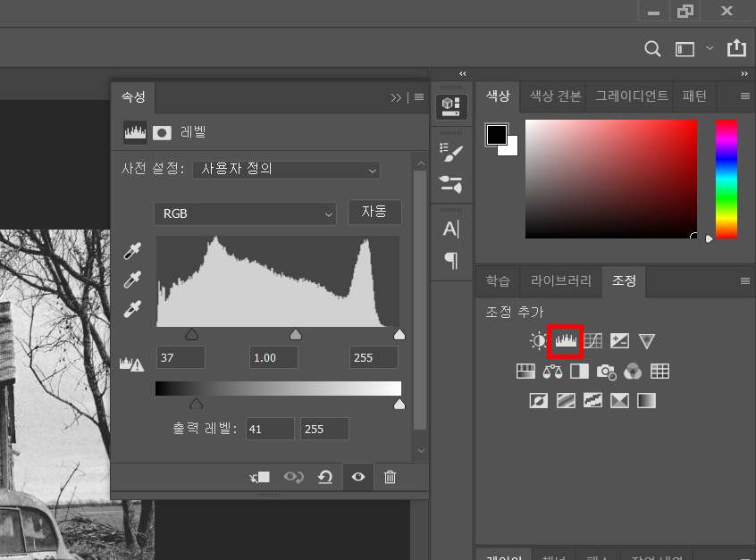Viewport: 756px width, 560px height.
Task: Open the Color panel flyout menu
Action: [745, 96]
